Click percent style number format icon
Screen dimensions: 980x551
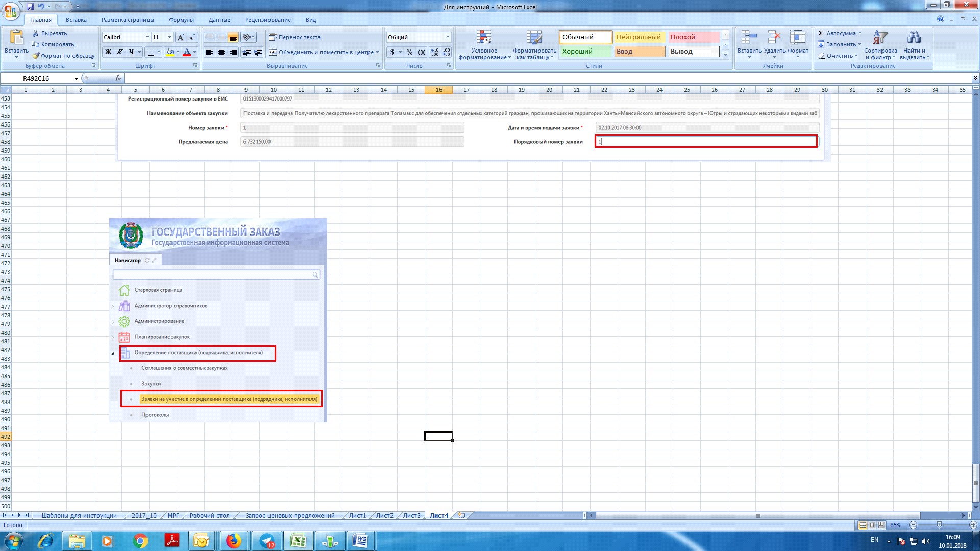coord(409,52)
